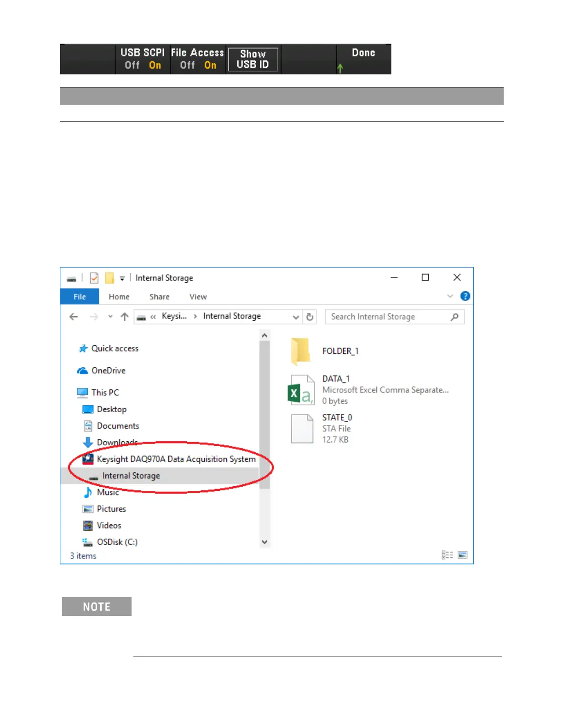Expand the ribbon chevron
Image resolution: width=563 pixels, height=728 pixels.
point(450,296)
